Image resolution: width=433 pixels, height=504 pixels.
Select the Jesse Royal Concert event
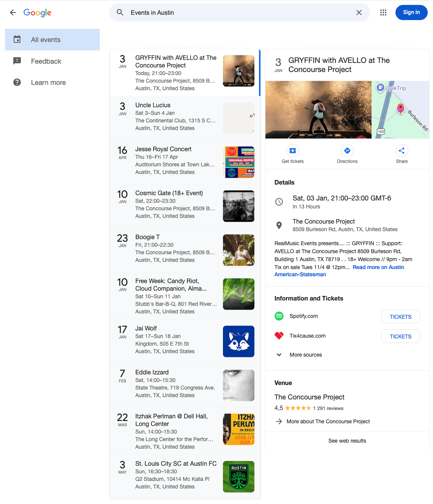pos(185,162)
